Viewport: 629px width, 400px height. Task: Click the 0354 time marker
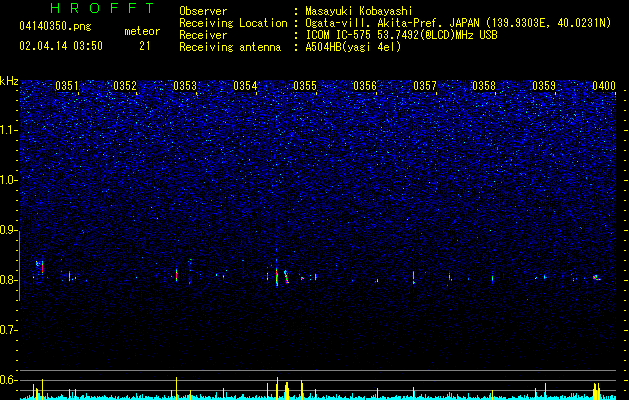click(x=245, y=86)
